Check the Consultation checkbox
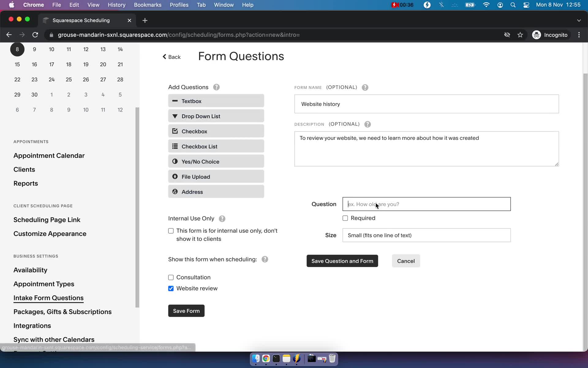 click(x=171, y=278)
